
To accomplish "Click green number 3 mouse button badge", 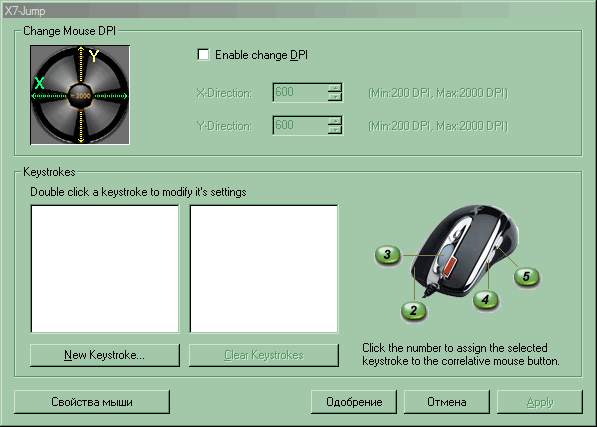I will click(x=388, y=255).
